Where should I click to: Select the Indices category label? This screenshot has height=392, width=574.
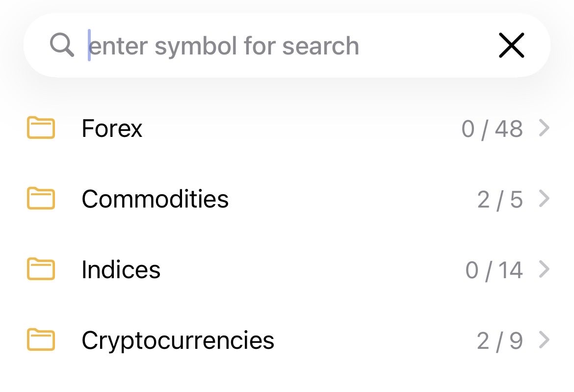coord(121,269)
